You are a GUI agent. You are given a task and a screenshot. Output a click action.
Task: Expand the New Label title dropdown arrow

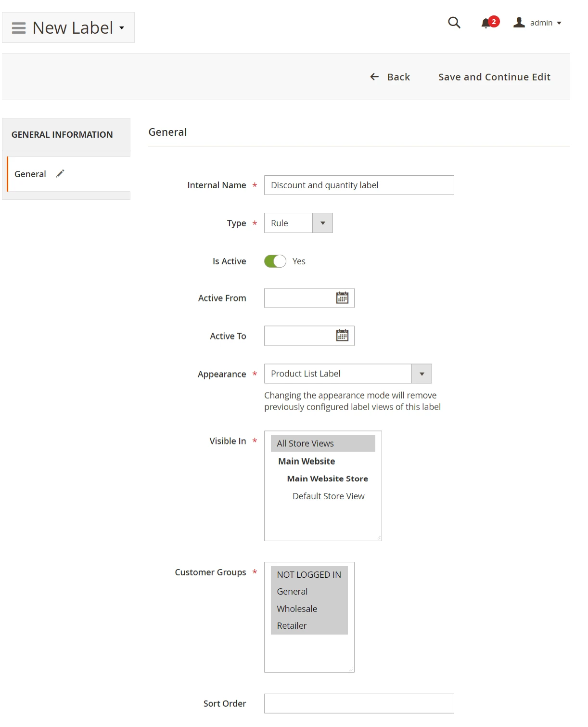click(x=122, y=28)
